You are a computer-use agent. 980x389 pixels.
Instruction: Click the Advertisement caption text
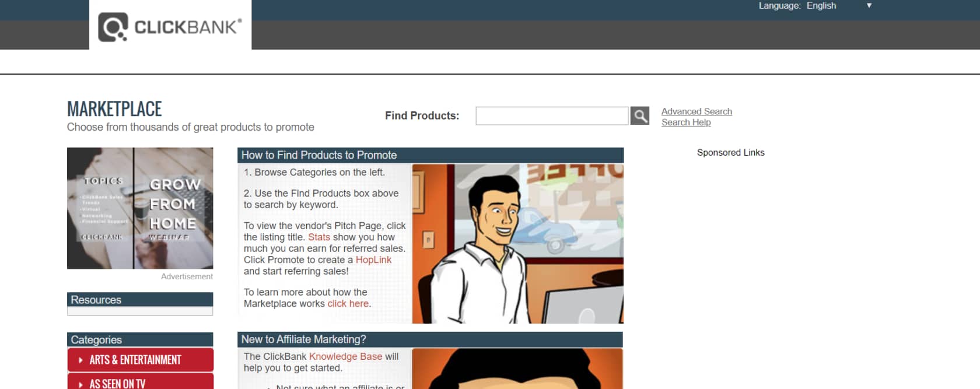click(x=187, y=276)
